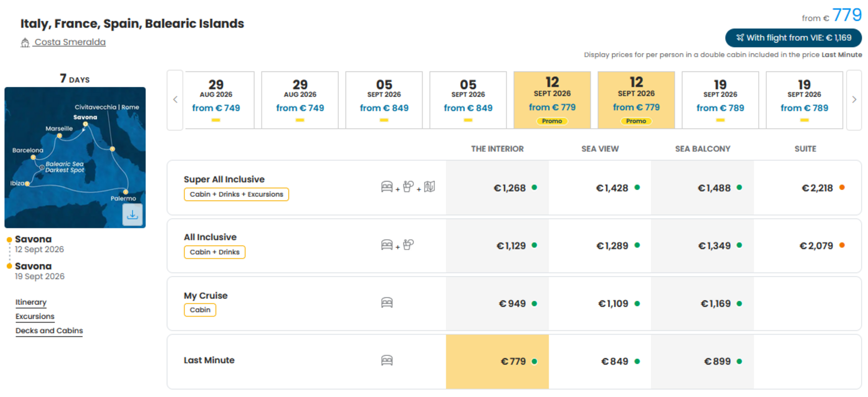Open the Itinerary link
868x397 pixels.
click(31, 302)
